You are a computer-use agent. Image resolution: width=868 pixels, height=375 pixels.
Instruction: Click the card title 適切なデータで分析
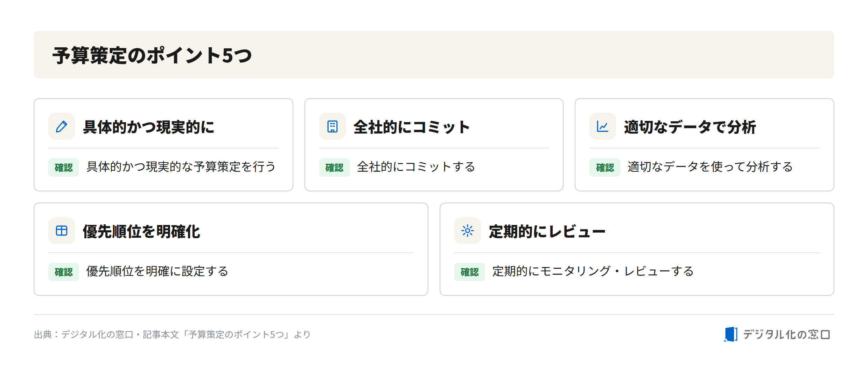click(690, 127)
